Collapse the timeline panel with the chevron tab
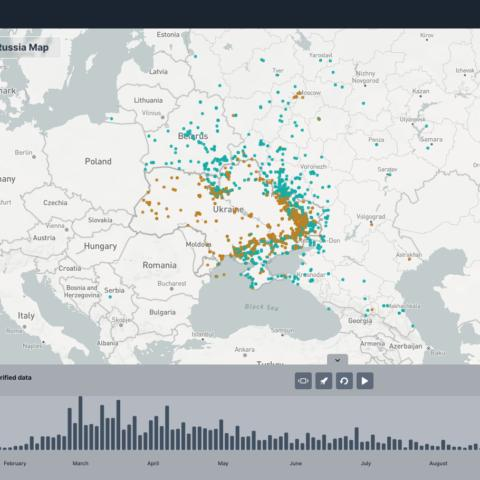 coord(337,360)
